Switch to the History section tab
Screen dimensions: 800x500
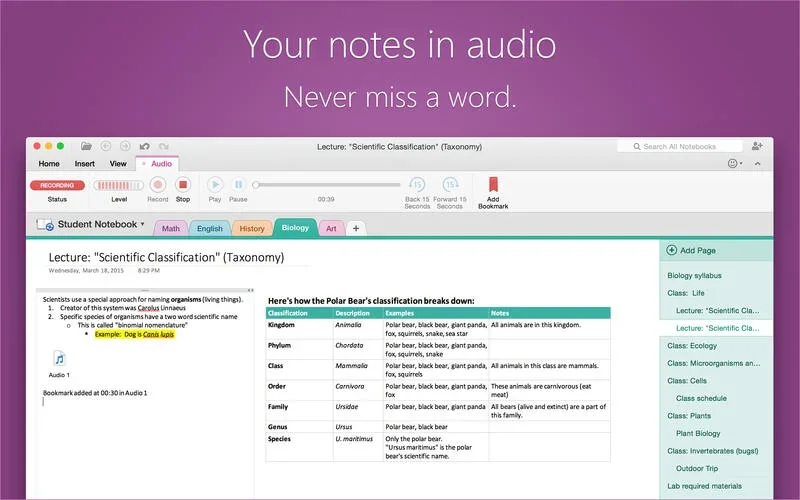[x=252, y=229]
